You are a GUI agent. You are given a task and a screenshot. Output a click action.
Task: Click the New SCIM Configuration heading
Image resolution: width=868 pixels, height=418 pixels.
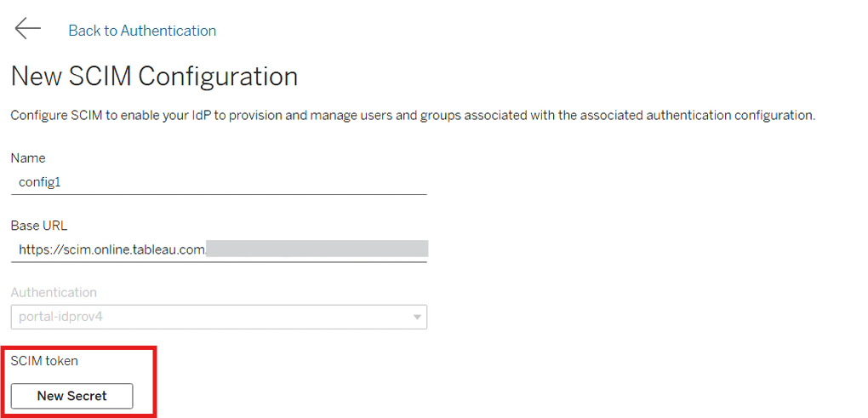154,77
